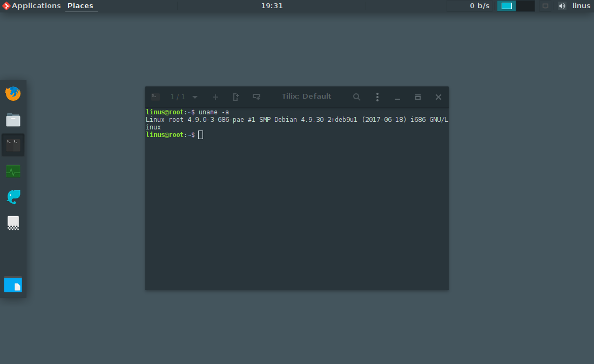Click the Tilix terminal icon in the title bar
This screenshot has width=594, height=364.
tap(155, 97)
